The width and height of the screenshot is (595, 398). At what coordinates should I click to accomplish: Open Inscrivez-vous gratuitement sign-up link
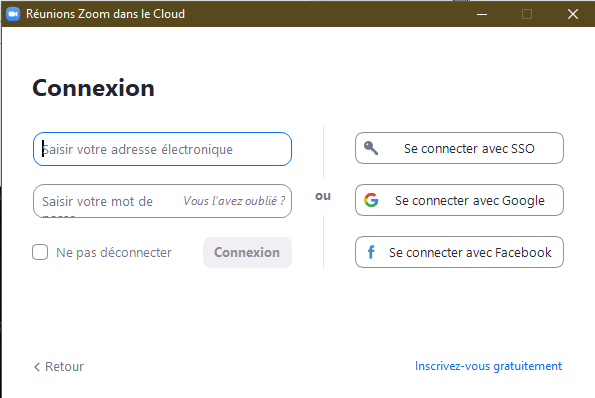click(488, 366)
